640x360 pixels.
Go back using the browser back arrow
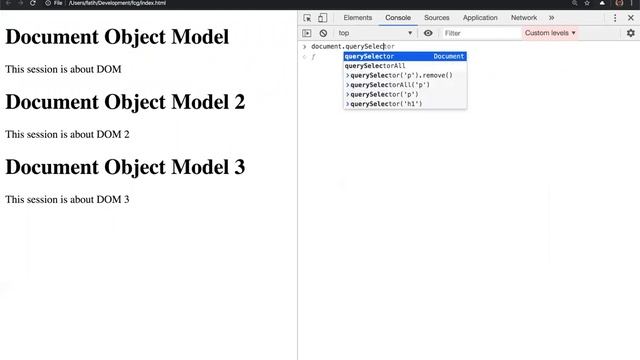(8, 3)
